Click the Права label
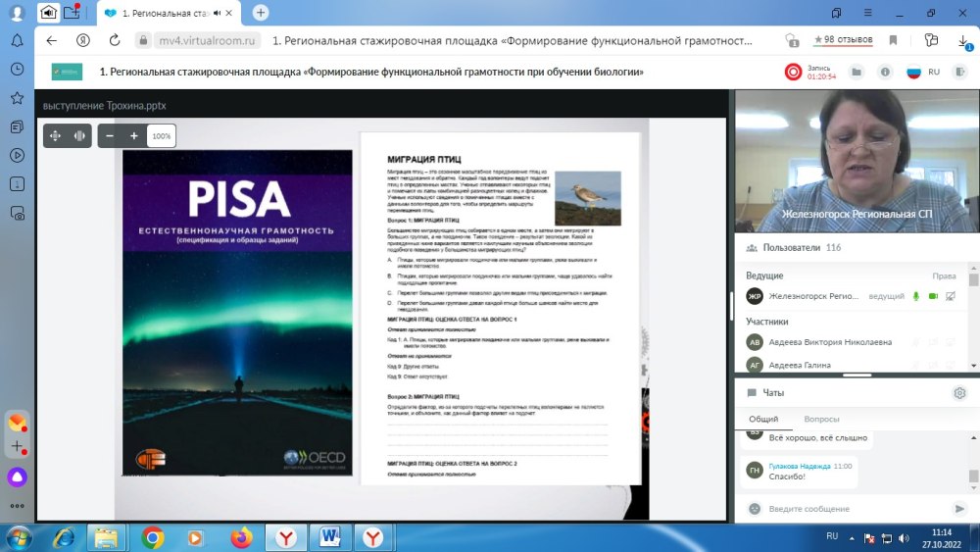 pyautogui.click(x=944, y=276)
